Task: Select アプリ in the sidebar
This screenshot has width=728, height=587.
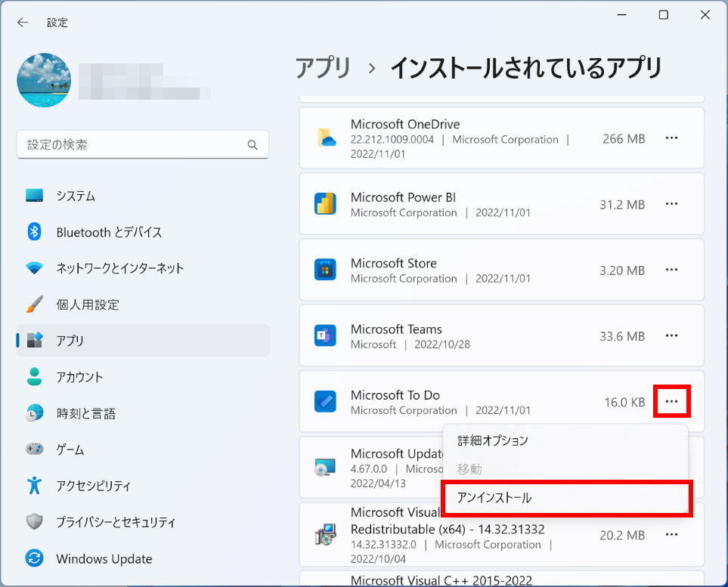Action: 143,340
